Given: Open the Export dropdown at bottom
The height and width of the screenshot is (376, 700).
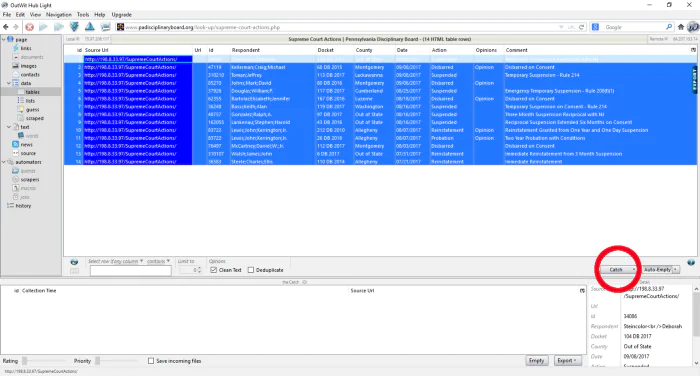Looking at the screenshot, I should [x=567, y=361].
